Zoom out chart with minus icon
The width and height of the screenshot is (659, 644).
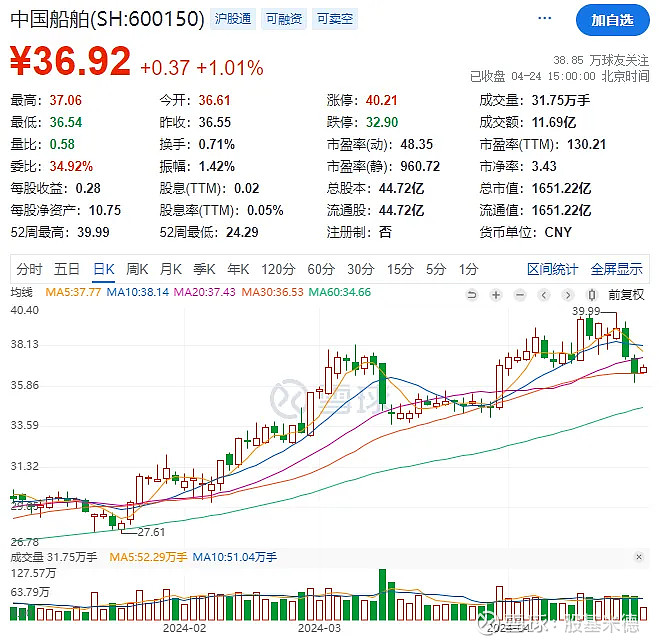[x=520, y=295]
